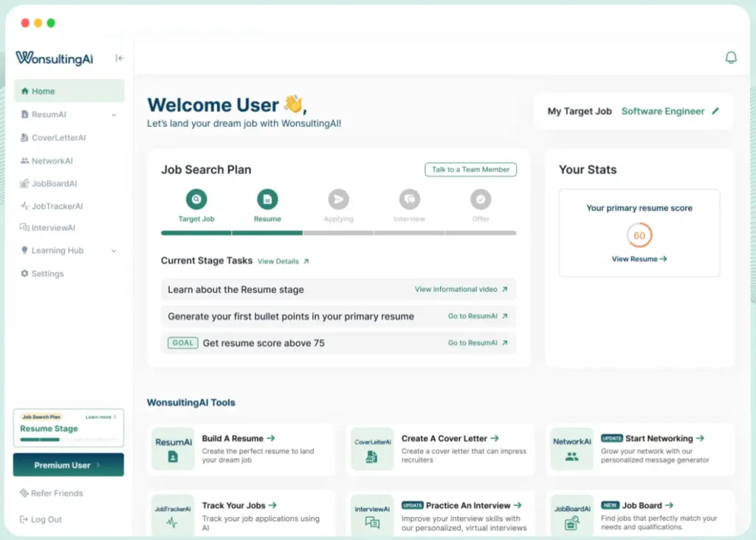Viewport: 756px width, 540px height.
Task: Open Settings from the sidebar
Action: pos(47,274)
